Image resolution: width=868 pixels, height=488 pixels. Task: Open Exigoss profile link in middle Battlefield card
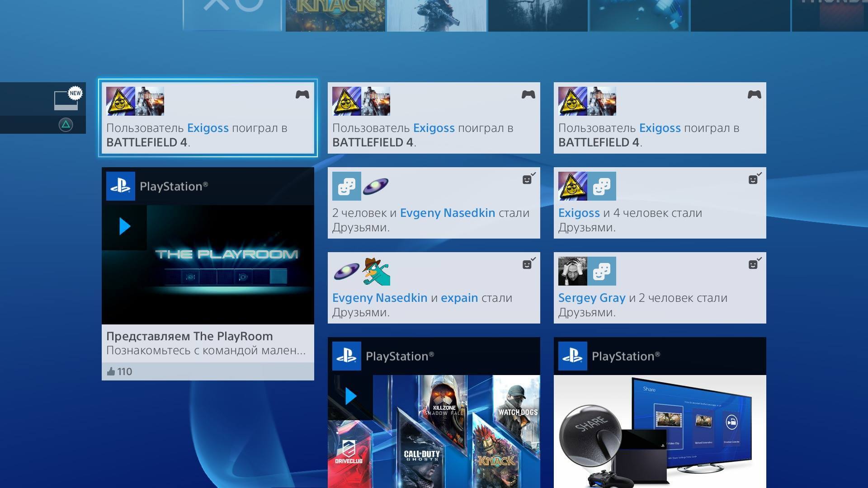point(434,128)
